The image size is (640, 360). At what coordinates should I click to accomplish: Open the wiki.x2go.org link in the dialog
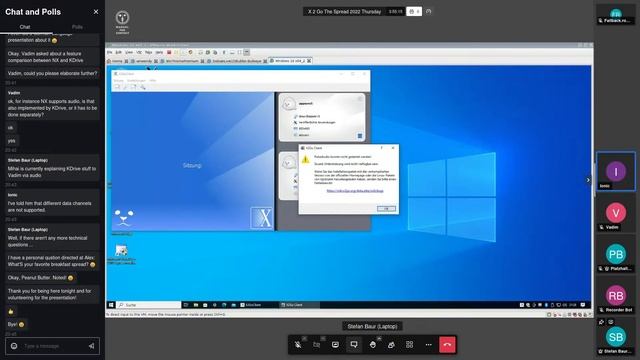coord(355,191)
